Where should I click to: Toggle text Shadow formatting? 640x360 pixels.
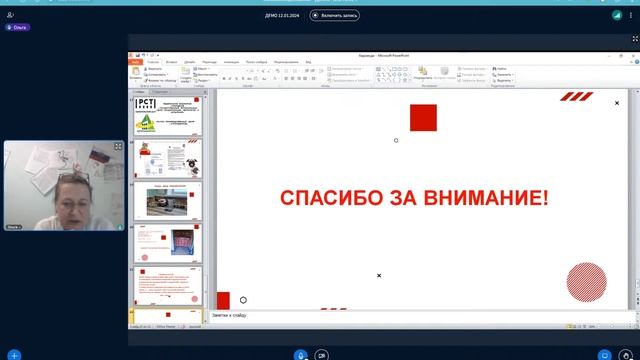242,78
